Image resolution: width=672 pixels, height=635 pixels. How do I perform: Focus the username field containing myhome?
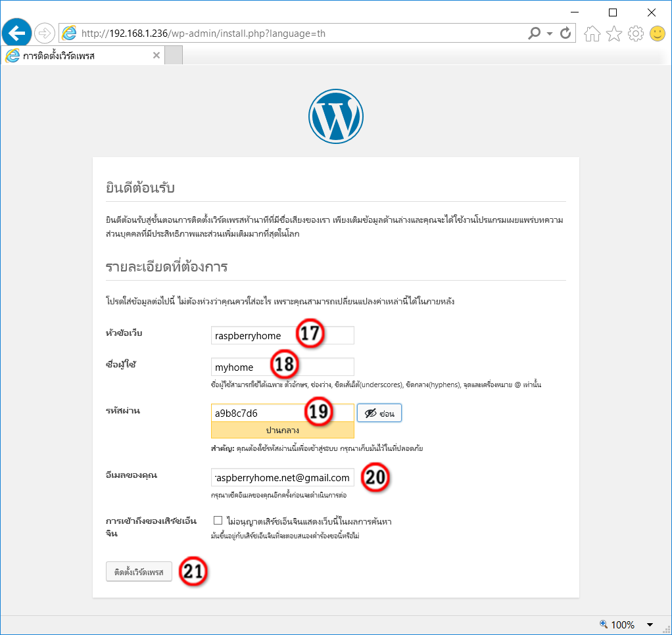283,367
